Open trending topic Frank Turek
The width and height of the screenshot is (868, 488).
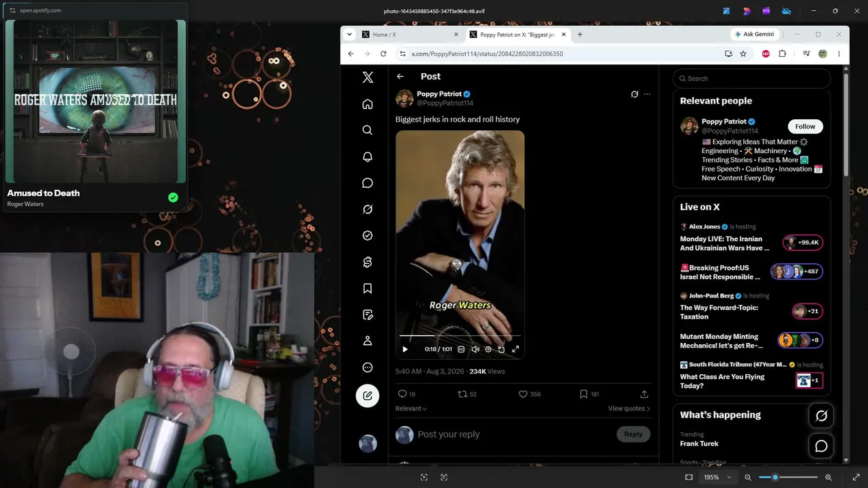(699, 444)
